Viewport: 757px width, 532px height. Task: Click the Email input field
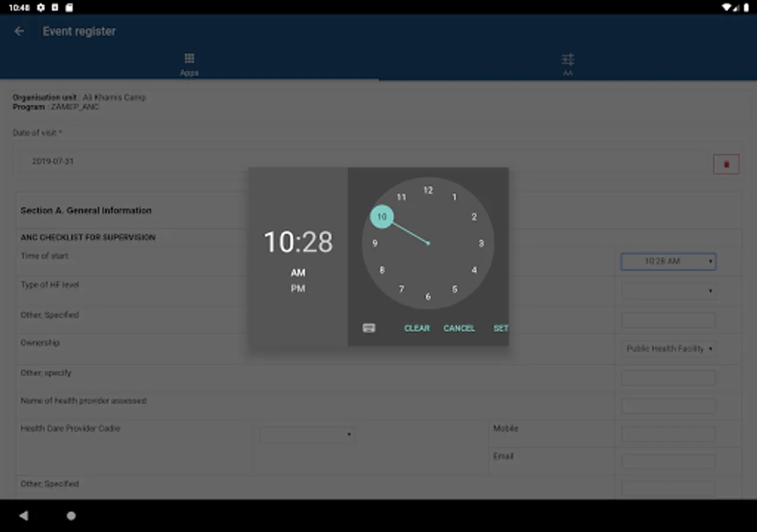coord(668,461)
